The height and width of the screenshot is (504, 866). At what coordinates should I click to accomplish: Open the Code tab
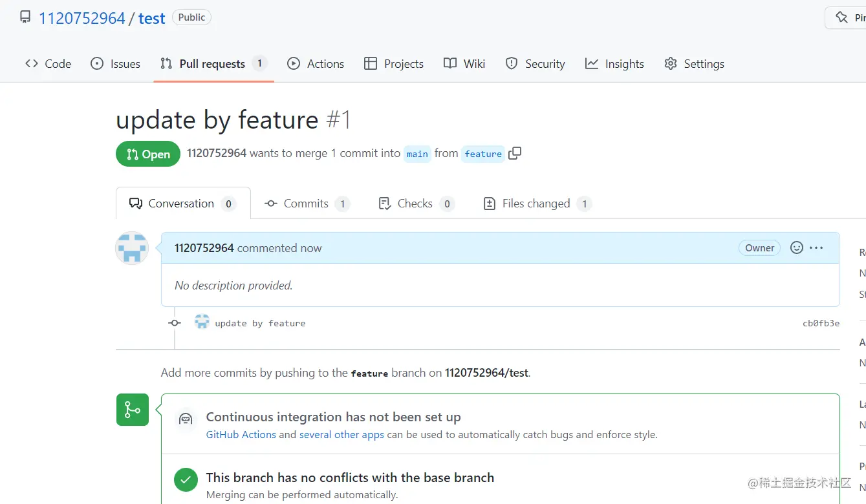pyautogui.click(x=48, y=63)
